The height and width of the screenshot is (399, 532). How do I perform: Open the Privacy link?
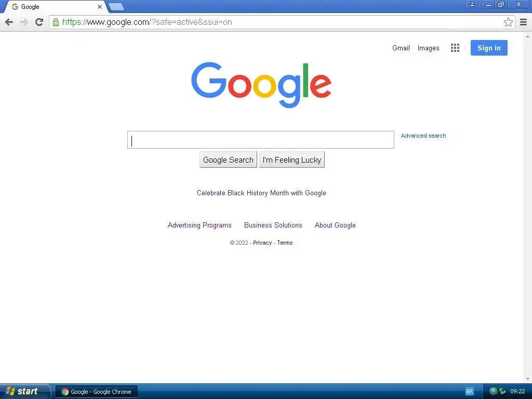pos(262,243)
